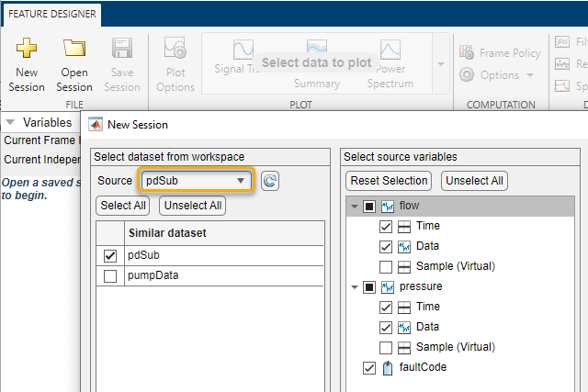Click the New Session icon
Image resolution: width=588 pixels, height=392 pixels.
click(x=26, y=50)
